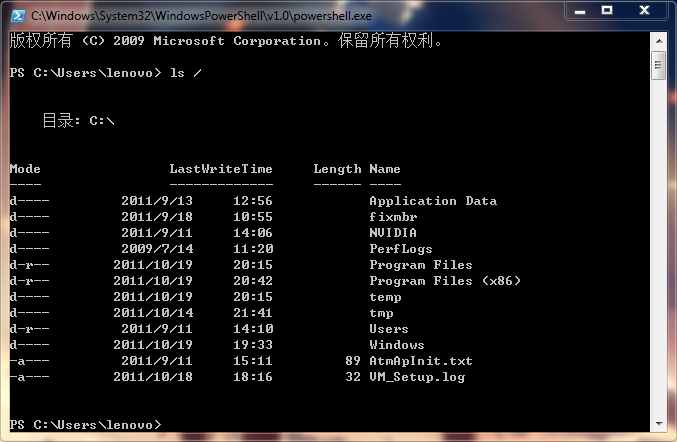Click the bottom PS C:\Users\lenovo> prompt

tap(84, 425)
